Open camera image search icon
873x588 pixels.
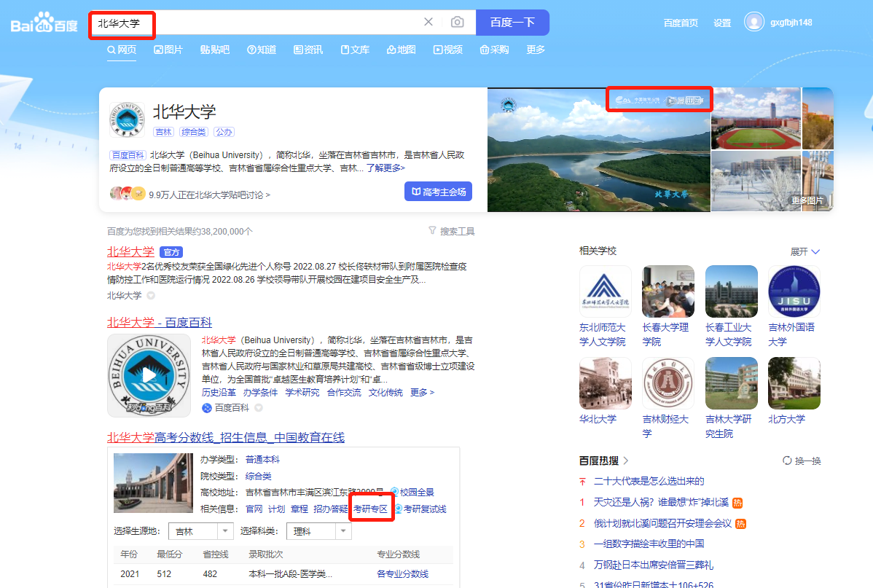coord(457,22)
